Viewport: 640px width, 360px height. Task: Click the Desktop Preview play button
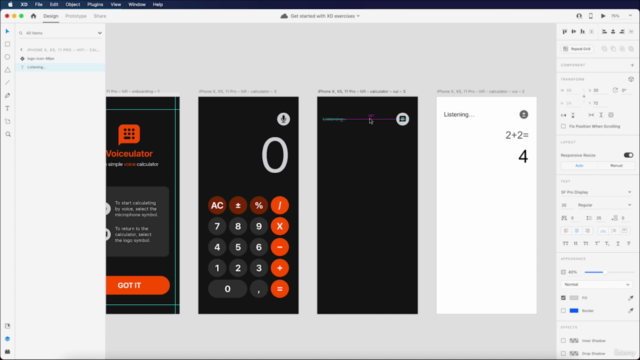coord(603,16)
